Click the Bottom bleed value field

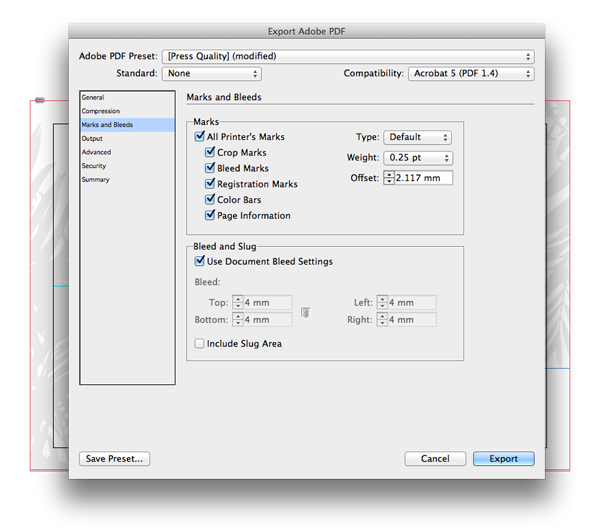pyautogui.click(x=267, y=320)
